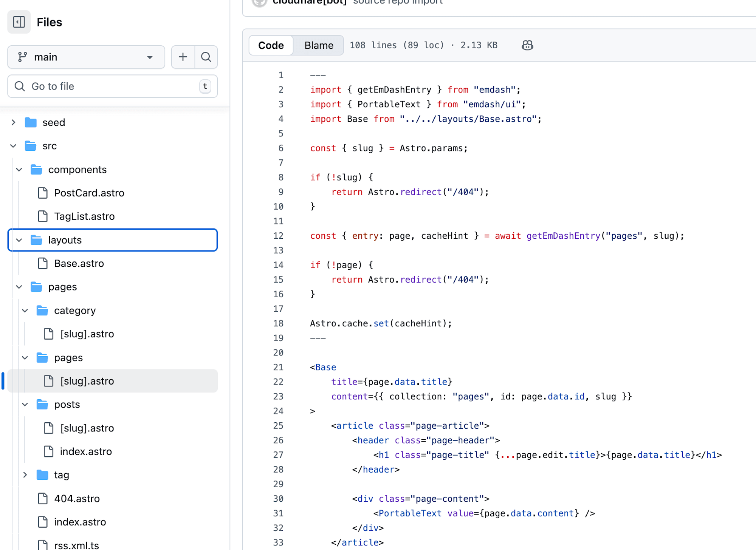This screenshot has height=550, width=756.
Task: Collapse the Files sidebar panel
Action: pos(19,22)
